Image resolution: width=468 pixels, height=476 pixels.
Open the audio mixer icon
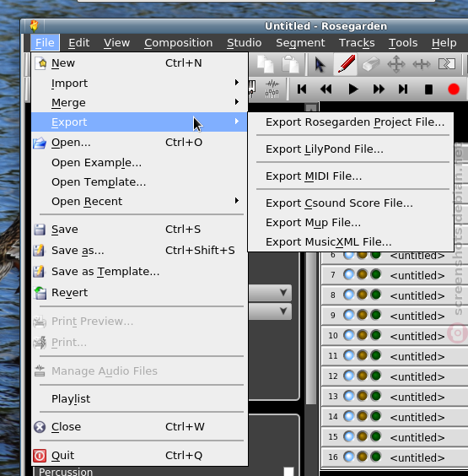pos(272,89)
